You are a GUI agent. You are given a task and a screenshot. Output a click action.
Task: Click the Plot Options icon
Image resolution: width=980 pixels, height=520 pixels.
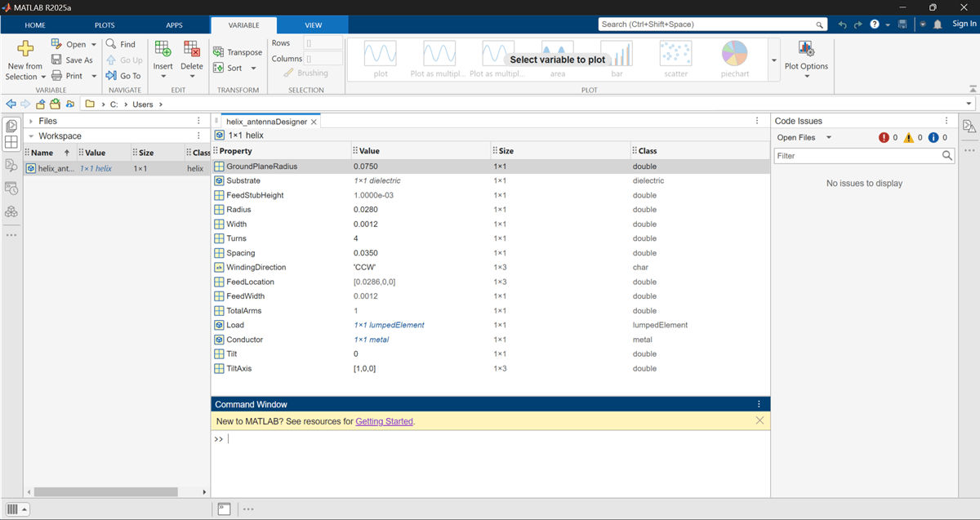click(x=806, y=49)
